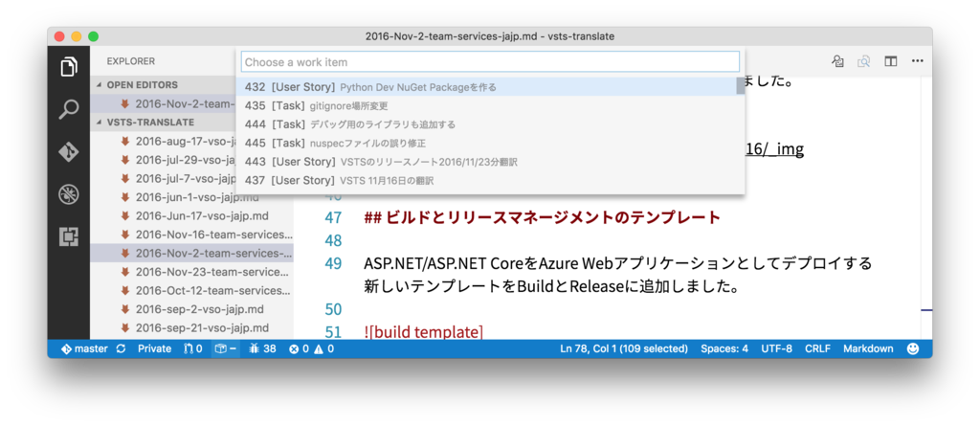This screenshot has height=426, width=980.
Task: Open 2016-sep-21-vso-jajp.md file
Action: click(x=191, y=327)
